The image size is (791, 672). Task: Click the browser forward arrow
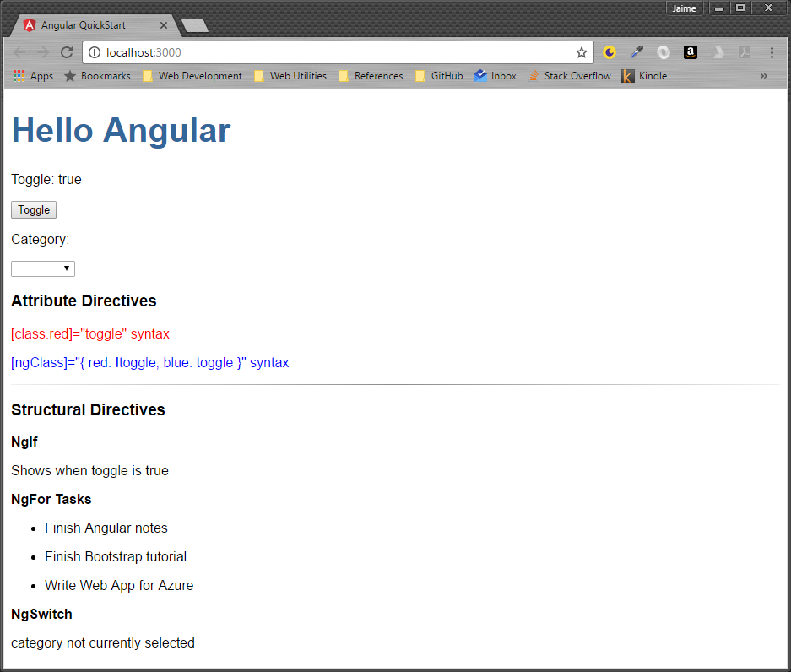[x=43, y=52]
